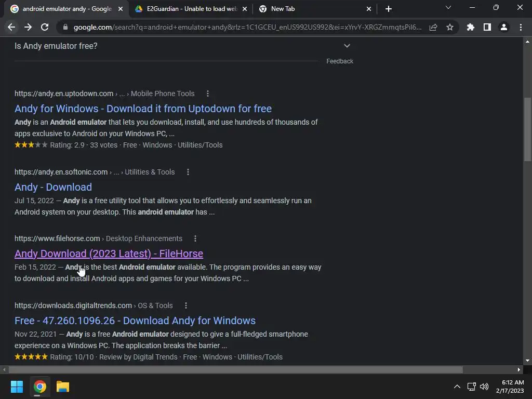Share this page from the address bar
The width and height of the screenshot is (532, 399).
433,27
